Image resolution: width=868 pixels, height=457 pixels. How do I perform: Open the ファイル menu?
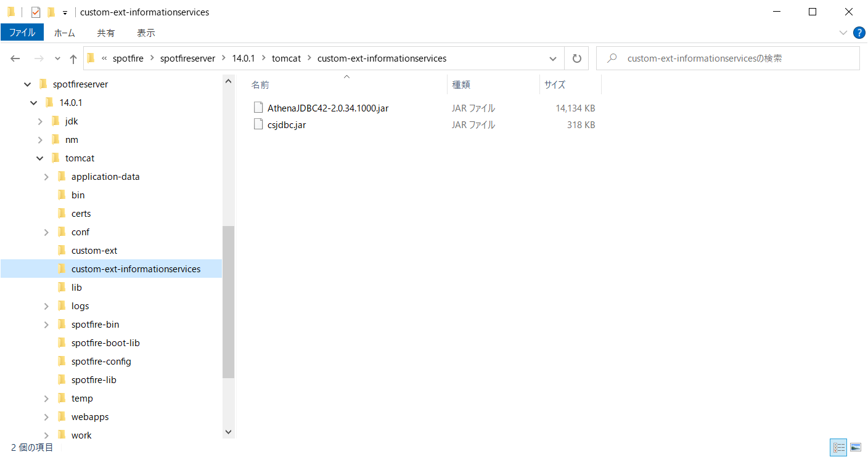click(x=22, y=33)
